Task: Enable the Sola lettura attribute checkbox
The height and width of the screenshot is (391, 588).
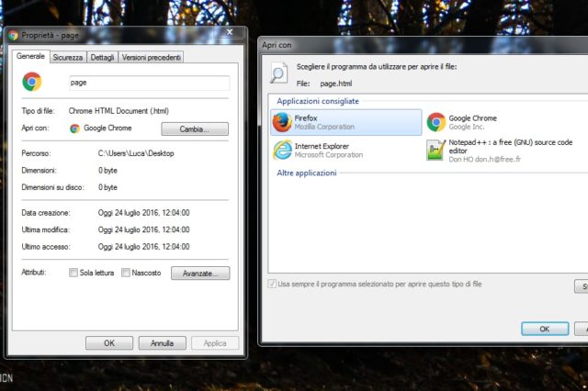Action: pos(73,273)
